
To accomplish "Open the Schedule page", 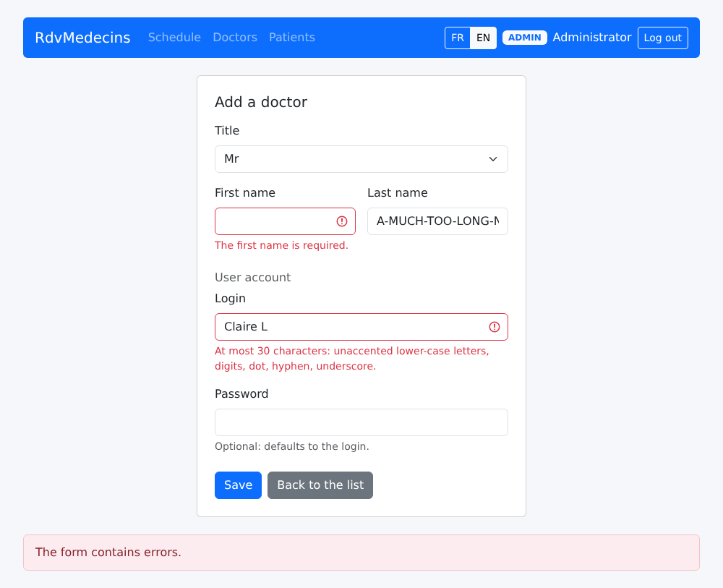I will pos(174,38).
